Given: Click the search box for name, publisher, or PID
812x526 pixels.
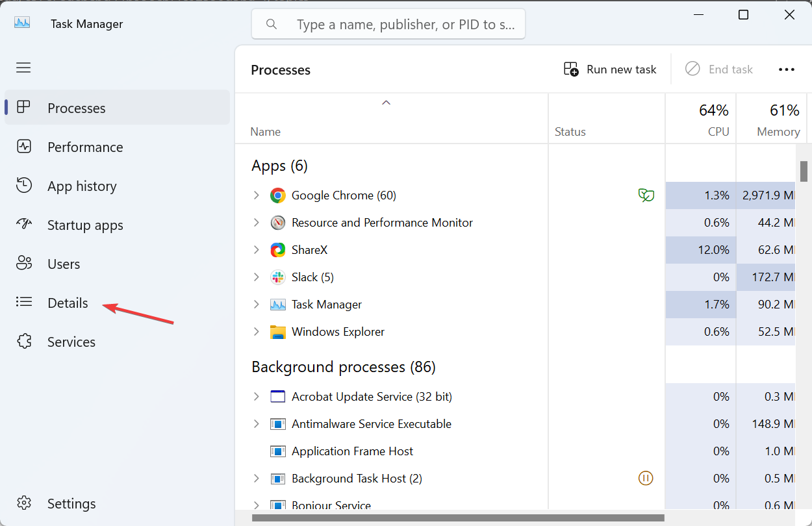Looking at the screenshot, I should click(388, 25).
